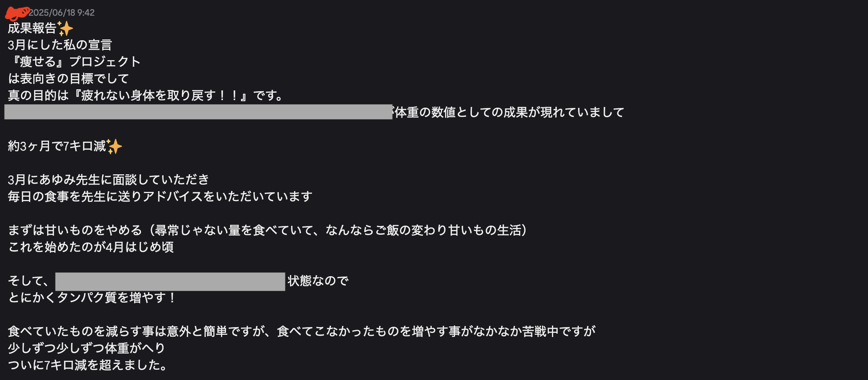The image size is (868, 380).
Task: Click the text 体重の数値としての成果が現れていまして
Action: 509,112
